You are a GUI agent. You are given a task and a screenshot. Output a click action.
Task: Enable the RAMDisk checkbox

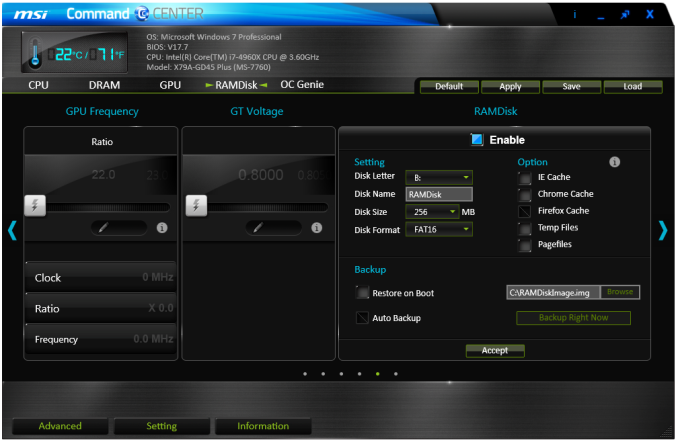[x=477, y=140]
